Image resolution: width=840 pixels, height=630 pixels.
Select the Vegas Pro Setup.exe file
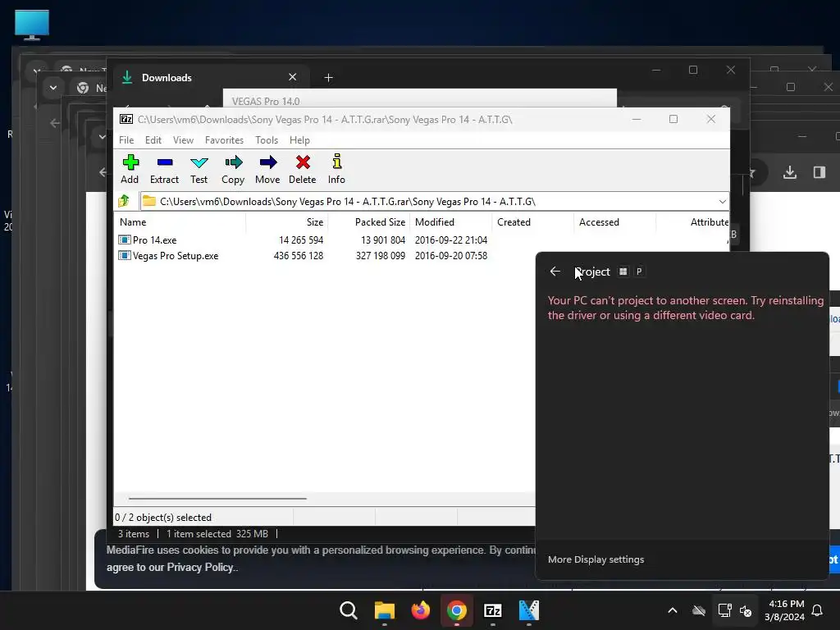click(x=176, y=256)
